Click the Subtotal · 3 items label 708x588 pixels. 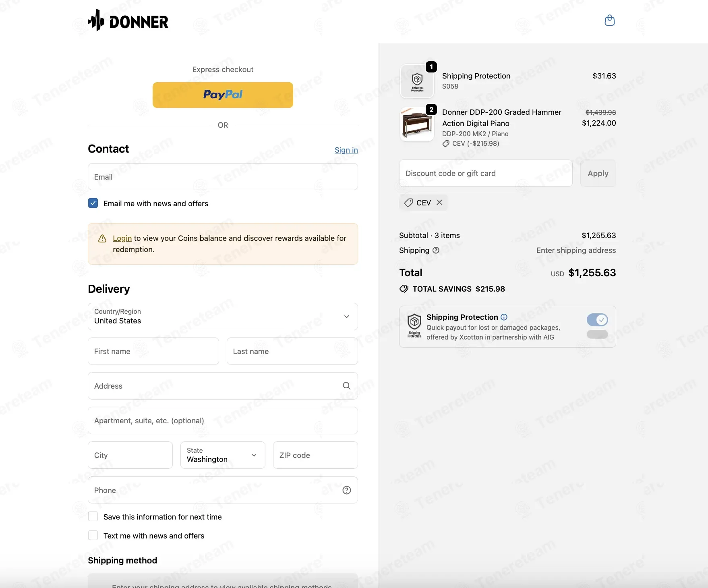[x=429, y=235]
